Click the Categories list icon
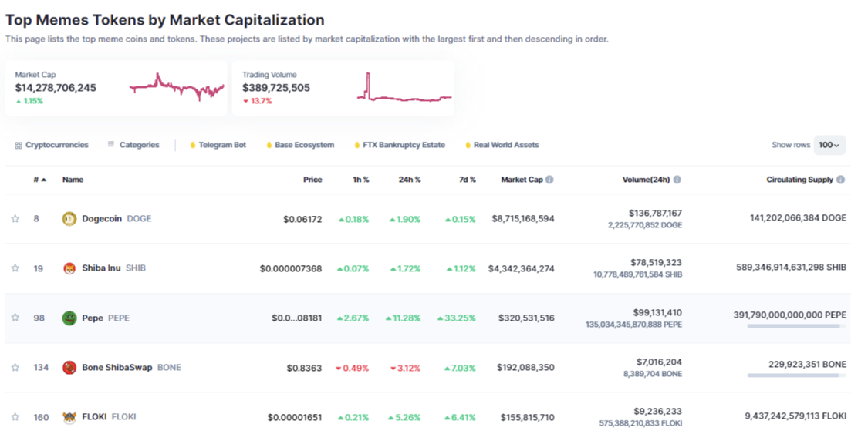This screenshot has height=441, width=868. (111, 144)
